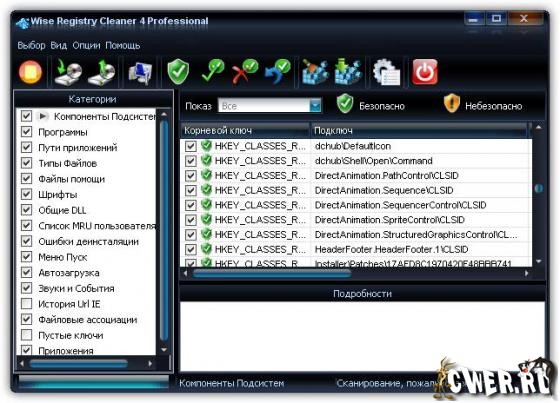Open the Опции menu
Image resolution: width=560 pixels, height=403 pixels.
pyautogui.click(x=86, y=45)
